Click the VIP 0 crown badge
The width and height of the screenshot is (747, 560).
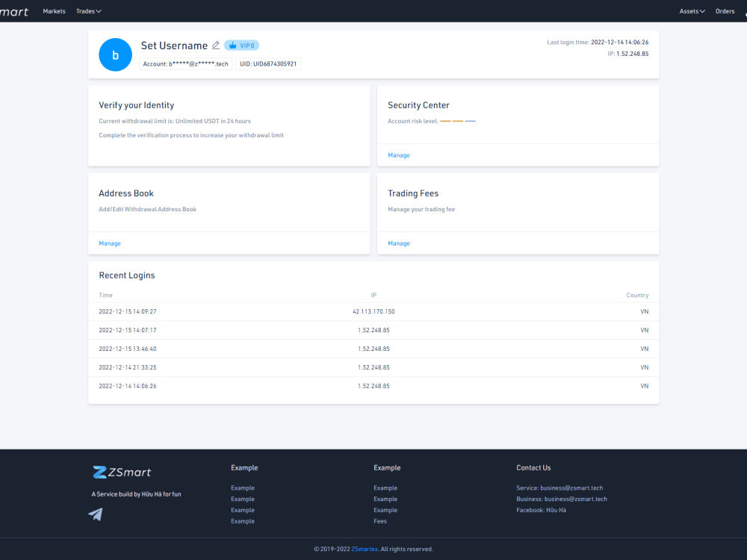click(241, 46)
